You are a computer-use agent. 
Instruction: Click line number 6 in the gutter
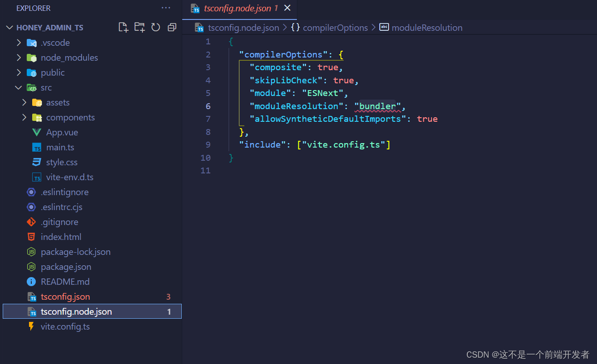[x=208, y=106]
